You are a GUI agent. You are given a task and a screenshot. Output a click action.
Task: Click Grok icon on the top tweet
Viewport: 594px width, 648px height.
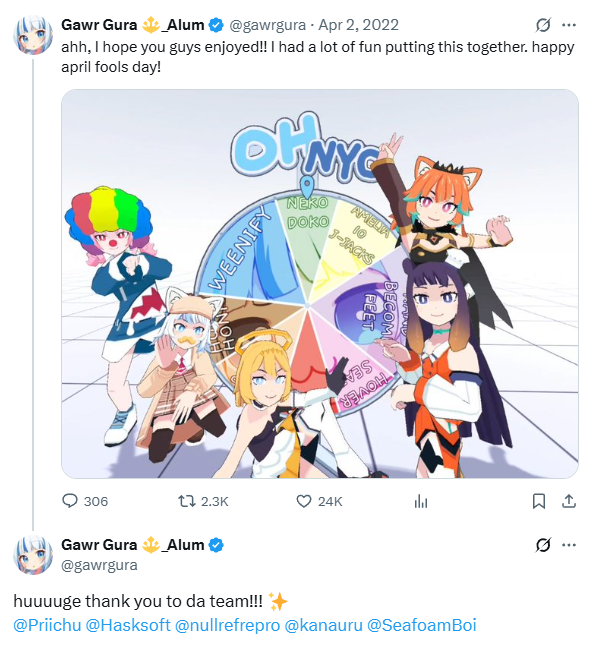(543, 25)
